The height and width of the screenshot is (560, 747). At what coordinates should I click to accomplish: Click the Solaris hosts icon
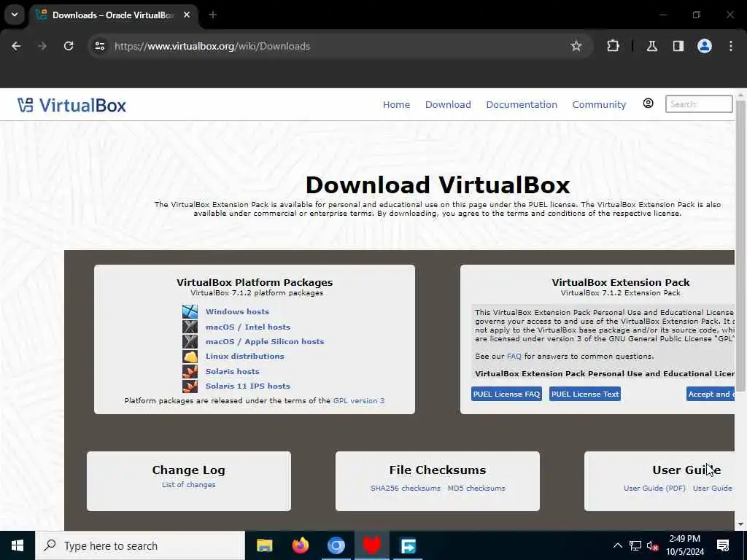[x=190, y=371]
